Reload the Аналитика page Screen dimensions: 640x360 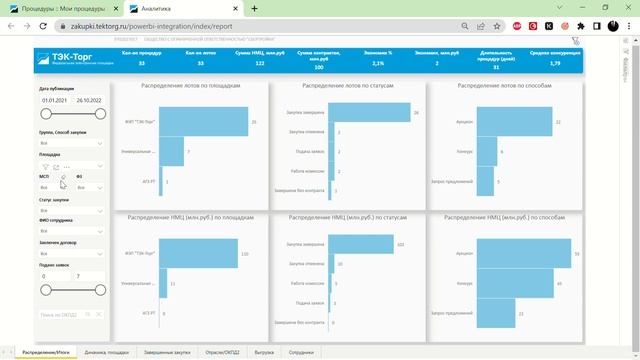tap(43, 26)
